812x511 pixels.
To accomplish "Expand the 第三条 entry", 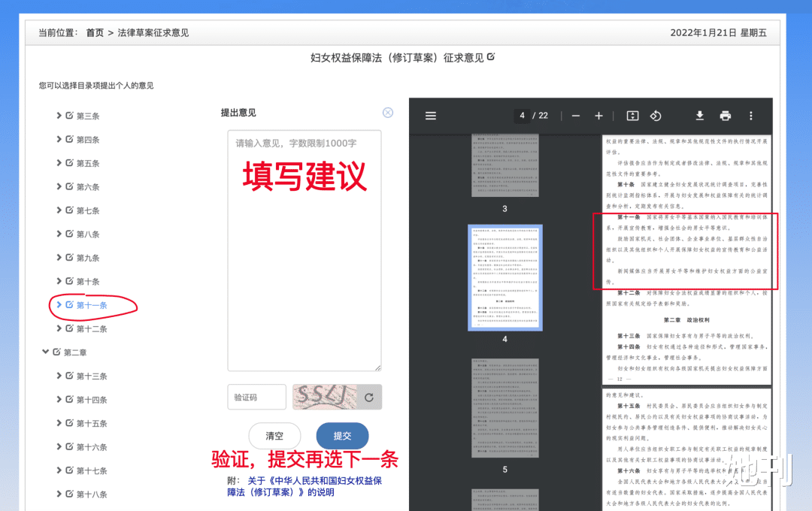I will [59, 115].
